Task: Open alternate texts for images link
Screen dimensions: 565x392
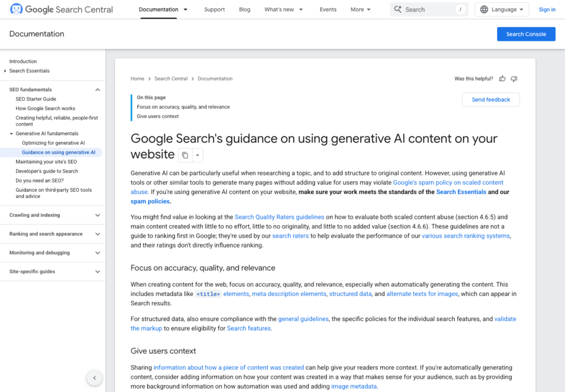Action: (x=422, y=294)
